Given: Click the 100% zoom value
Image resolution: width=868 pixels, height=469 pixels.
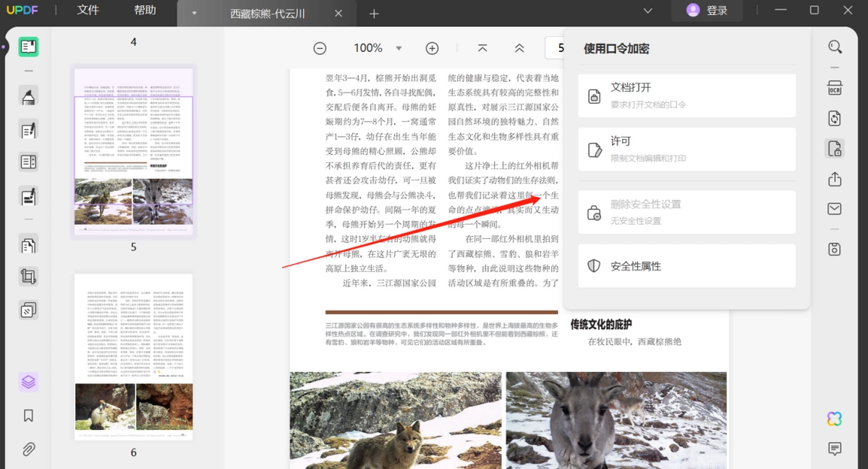Looking at the screenshot, I should tap(367, 48).
